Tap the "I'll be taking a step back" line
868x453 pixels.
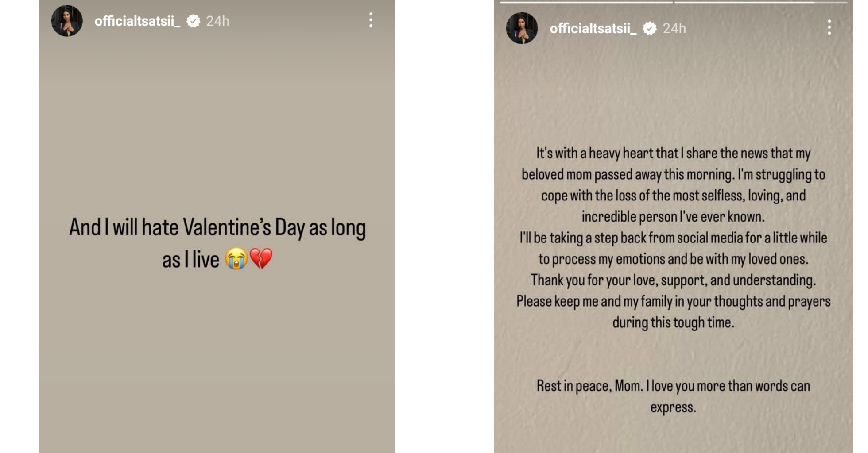(x=673, y=238)
